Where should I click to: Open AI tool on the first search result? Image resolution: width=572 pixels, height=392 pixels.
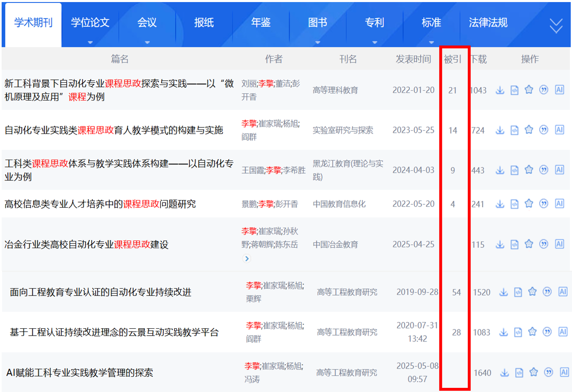click(560, 90)
